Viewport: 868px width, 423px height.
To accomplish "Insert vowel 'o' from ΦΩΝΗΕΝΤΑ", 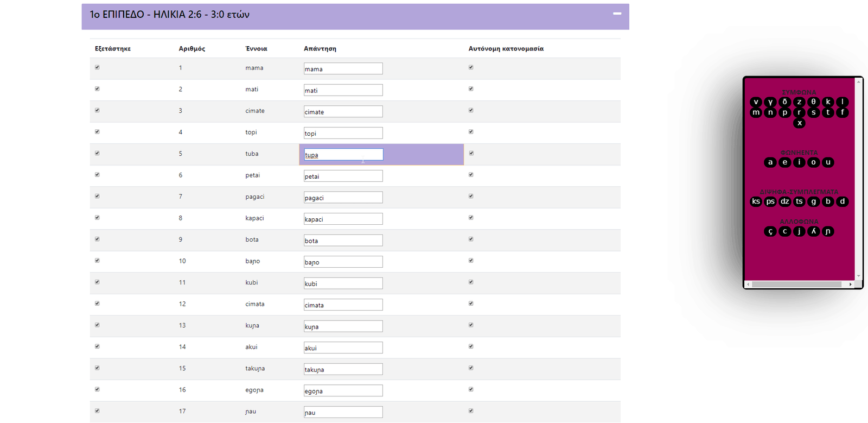I will pyautogui.click(x=813, y=162).
